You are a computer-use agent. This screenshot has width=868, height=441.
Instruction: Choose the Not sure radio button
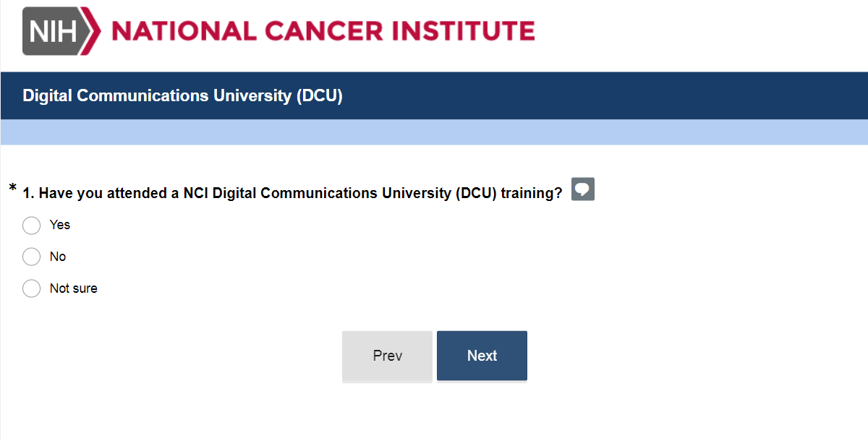tap(31, 288)
